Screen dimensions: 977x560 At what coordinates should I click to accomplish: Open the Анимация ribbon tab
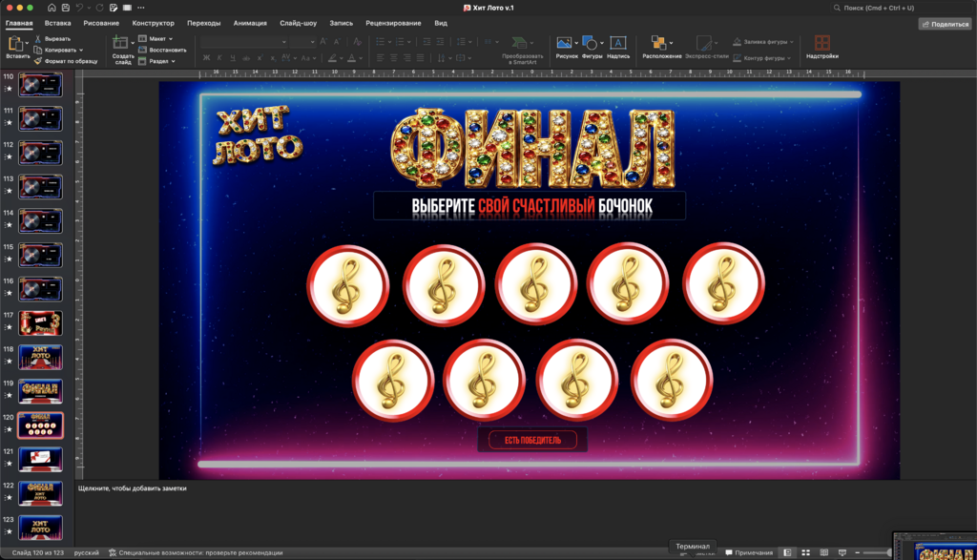point(250,23)
